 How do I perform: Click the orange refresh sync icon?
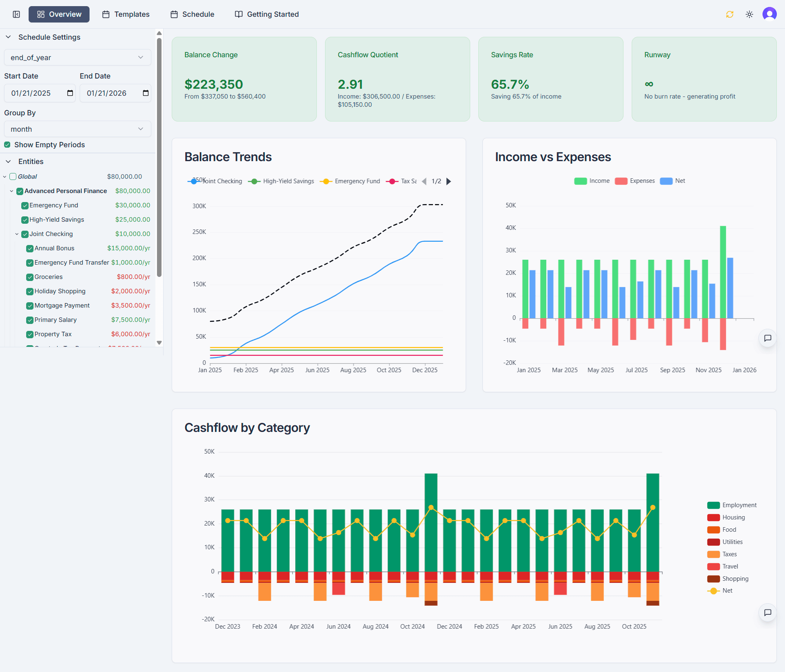729,14
